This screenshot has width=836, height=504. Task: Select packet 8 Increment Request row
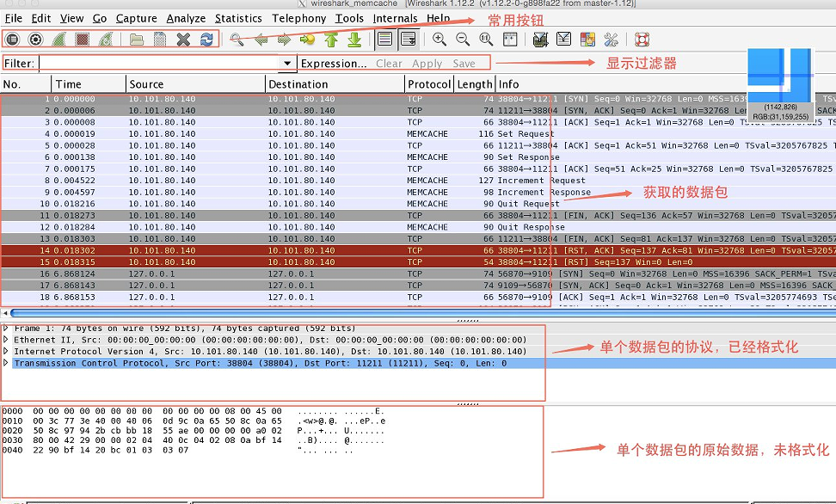pyautogui.click(x=418, y=181)
